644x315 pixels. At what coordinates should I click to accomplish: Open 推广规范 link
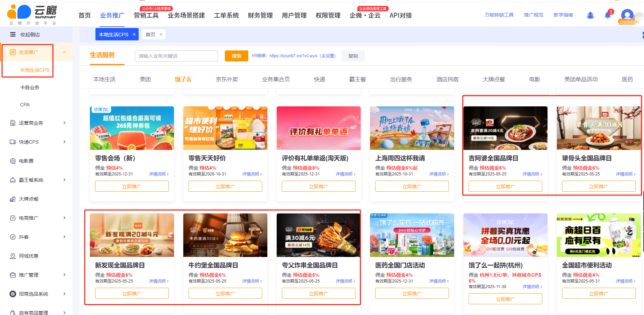533,15
